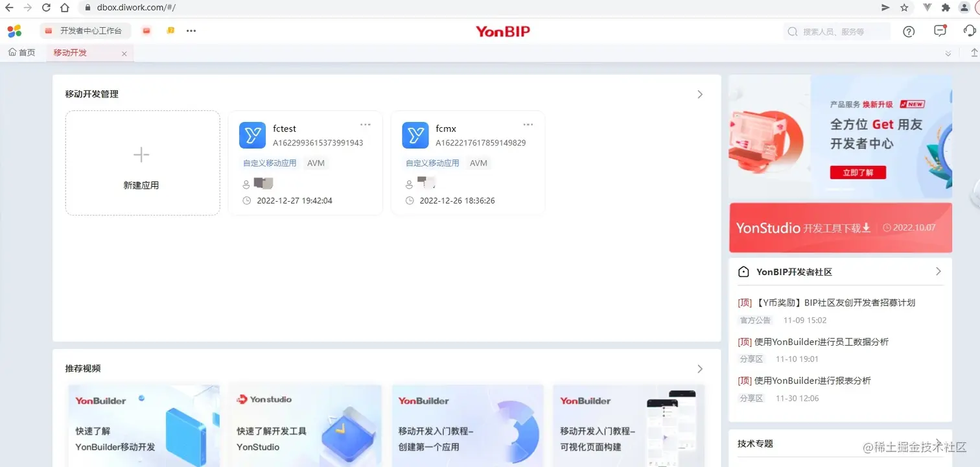Image resolution: width=980 pixels, height=467 pixels.
Task: Click the 搜索人员、服务等 search box
Action: click(837, 31)
